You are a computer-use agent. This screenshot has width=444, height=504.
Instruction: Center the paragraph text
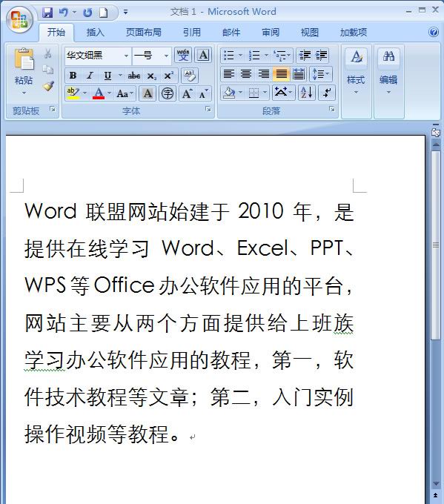(x=246, y=74)
